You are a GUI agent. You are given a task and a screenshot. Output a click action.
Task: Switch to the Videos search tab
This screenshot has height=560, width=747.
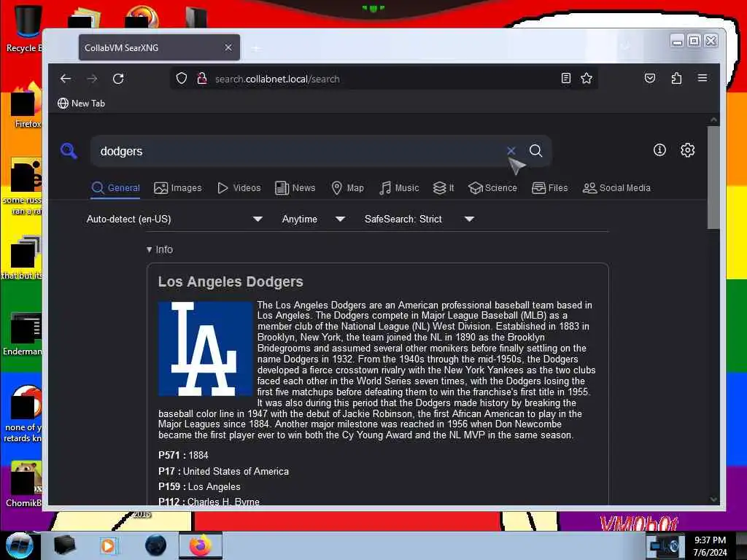pos(239,187)
